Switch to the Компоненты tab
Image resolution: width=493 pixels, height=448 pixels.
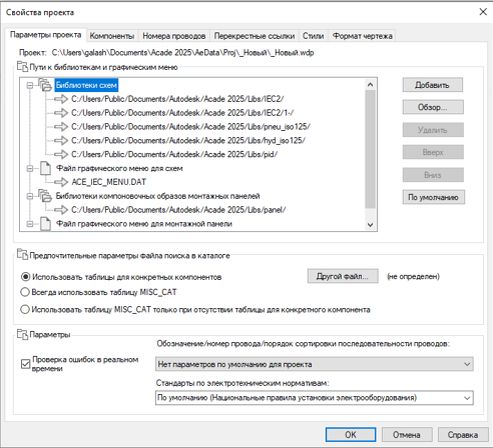click(112, 36)
